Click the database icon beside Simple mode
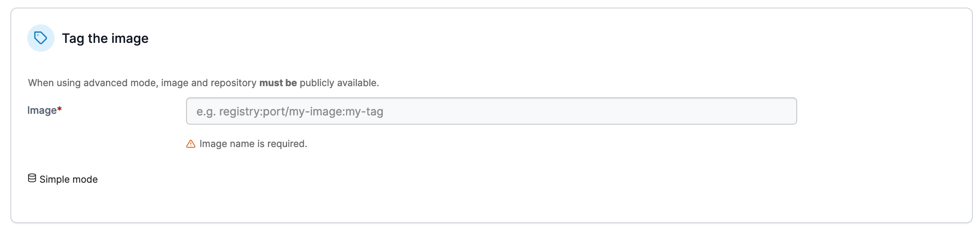980x234 pixels. pos(32,178)
